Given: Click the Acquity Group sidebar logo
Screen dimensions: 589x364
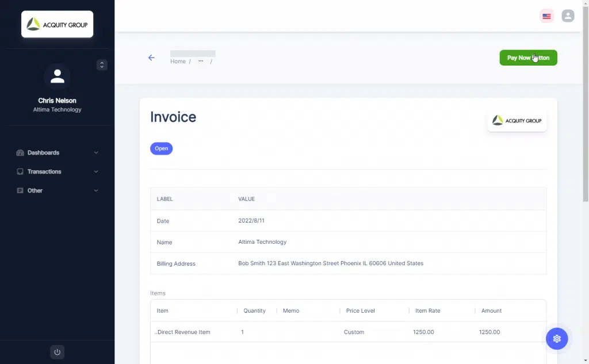Looking at the screenshot, I should coord(57,24).
